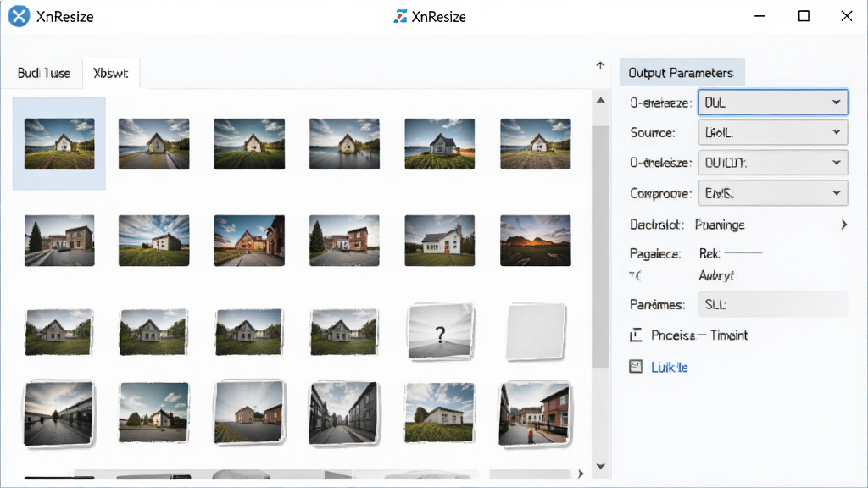868x488 pixels.
Task: Click the vertical scrollbar thumb of the thumbnail grid
Action: pos(601,247)
